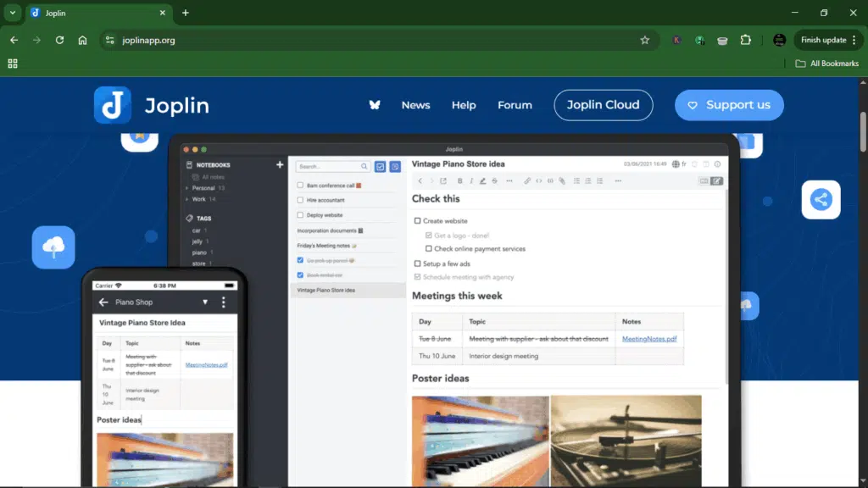The width and height of the screenshot is (868, 488).
Task: Click the turntable poster thumbnail
Action: (626, 441)
